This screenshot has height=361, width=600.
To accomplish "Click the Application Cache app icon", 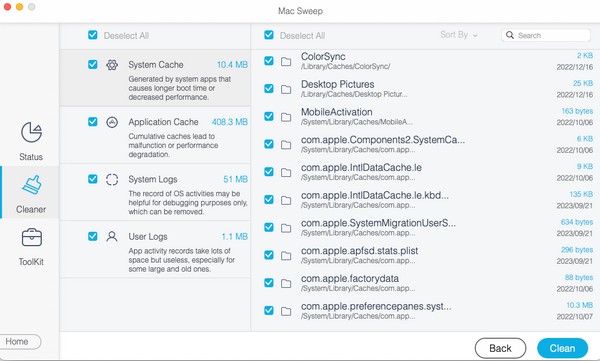I will 112,122.
